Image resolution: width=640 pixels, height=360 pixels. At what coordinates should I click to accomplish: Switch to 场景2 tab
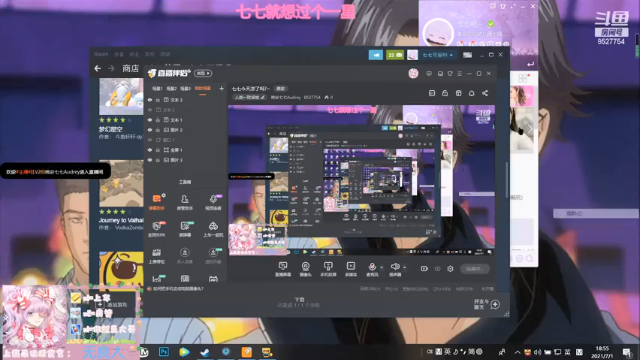[x=171, y=89]
